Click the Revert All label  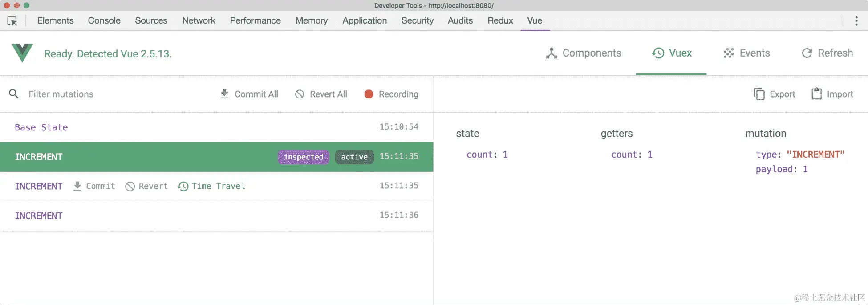(x=329, y=94)
